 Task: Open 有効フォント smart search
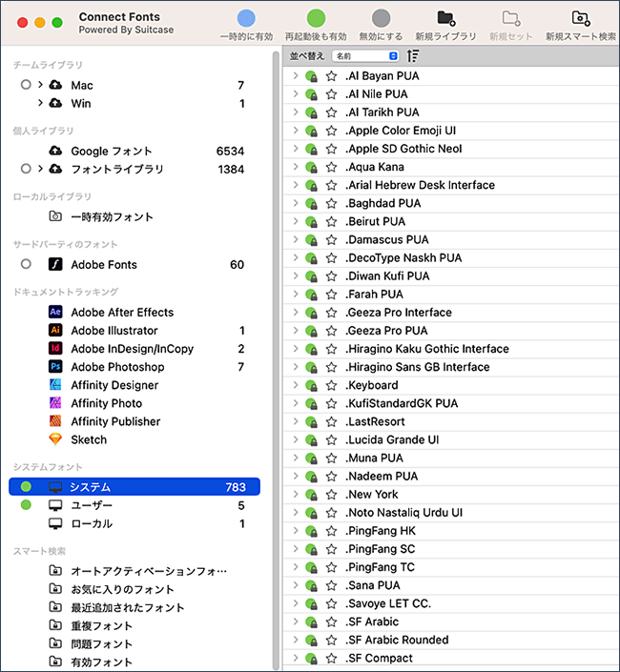click(x=102, y=662)
